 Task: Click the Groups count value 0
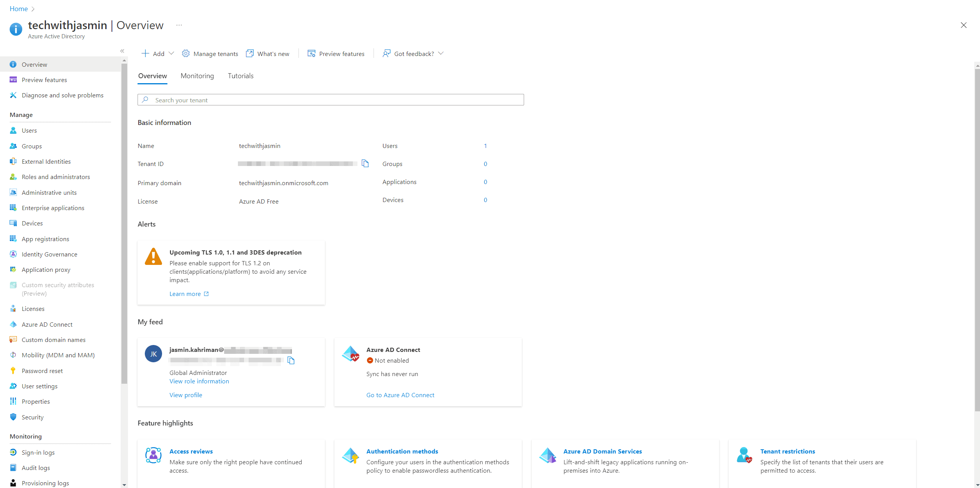point(485,164)
